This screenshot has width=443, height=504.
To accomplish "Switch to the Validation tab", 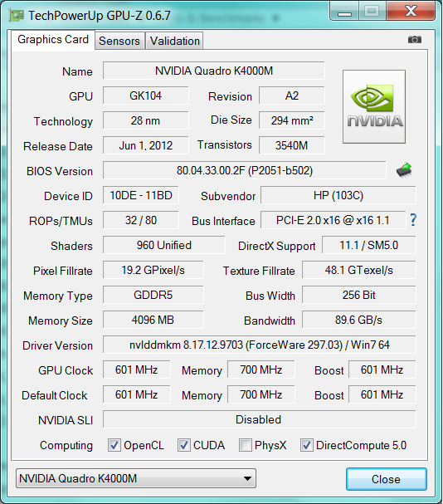I will click(174, 41).
